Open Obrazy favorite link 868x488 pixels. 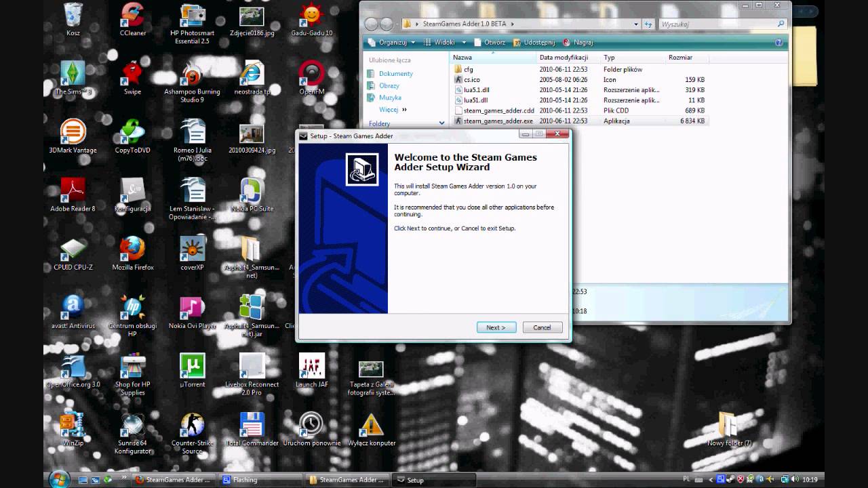(389, 85)
